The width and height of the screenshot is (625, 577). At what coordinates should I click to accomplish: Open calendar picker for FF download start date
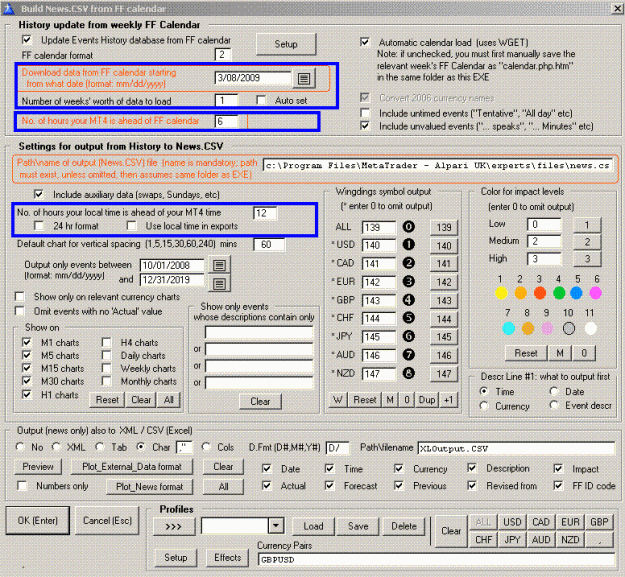tap(304, 79)
